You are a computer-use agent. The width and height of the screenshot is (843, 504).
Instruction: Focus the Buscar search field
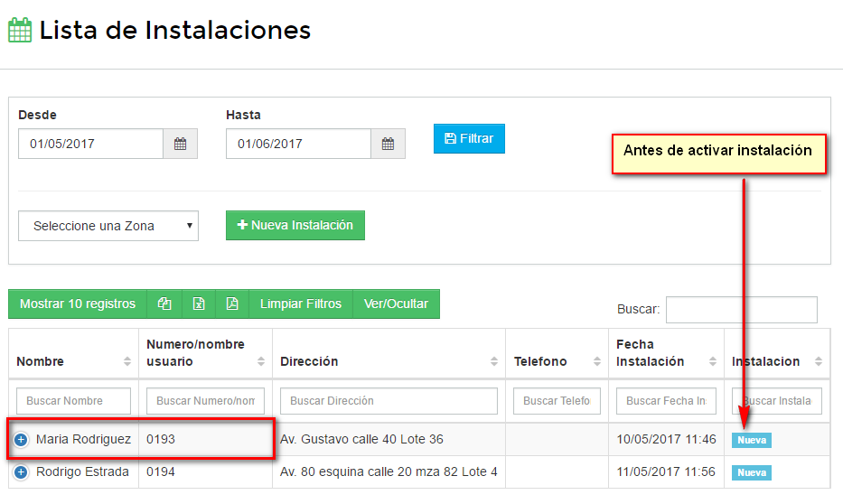tap(741, 310)
